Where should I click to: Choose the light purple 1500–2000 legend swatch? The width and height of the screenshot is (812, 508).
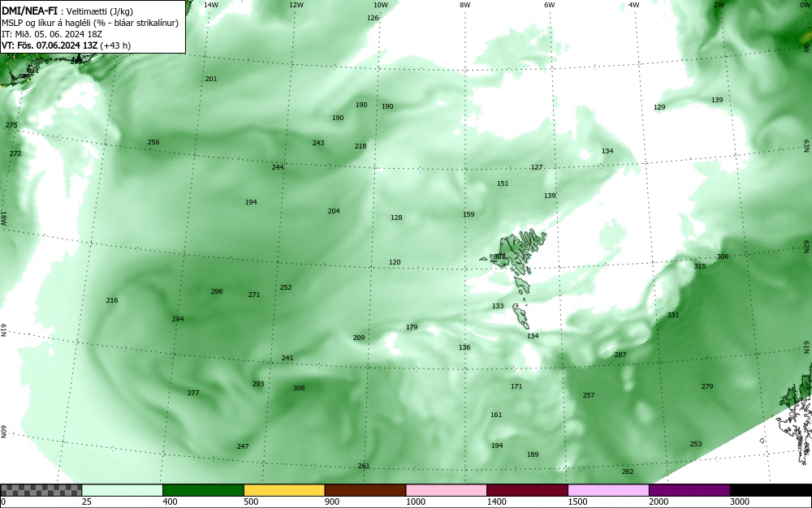click(x=608, y=490)
